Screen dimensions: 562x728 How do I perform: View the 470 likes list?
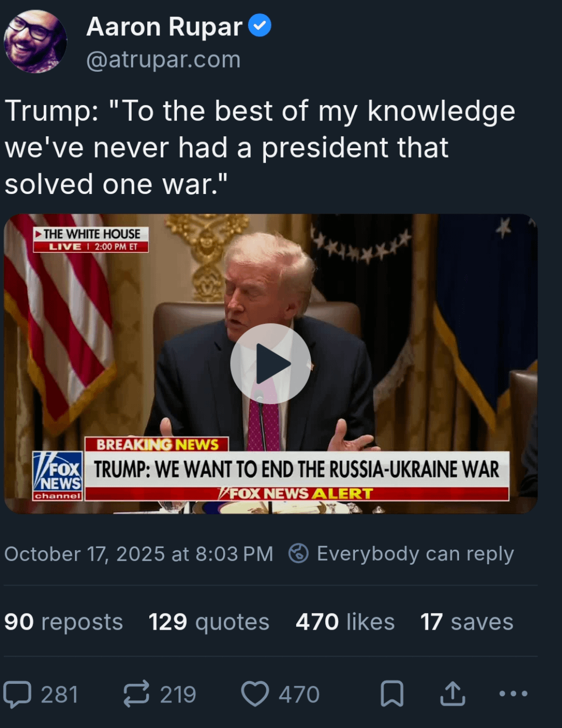[x=345, y=622]
